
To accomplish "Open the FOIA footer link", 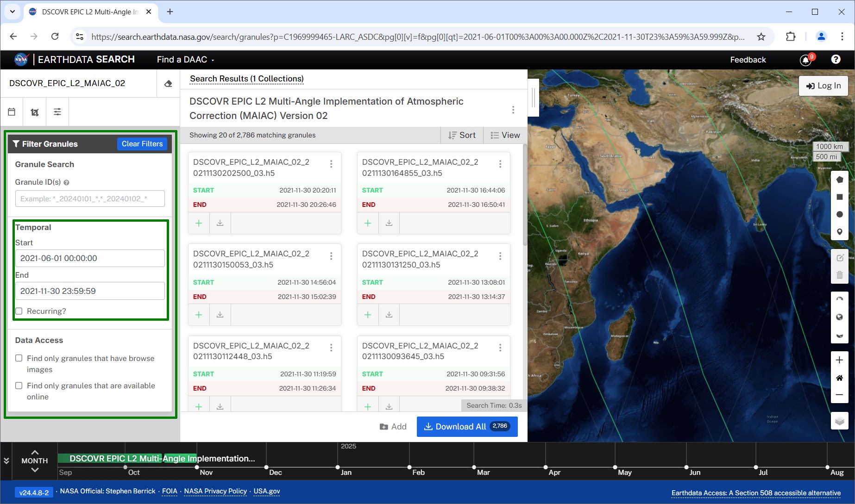I will 170,491.
